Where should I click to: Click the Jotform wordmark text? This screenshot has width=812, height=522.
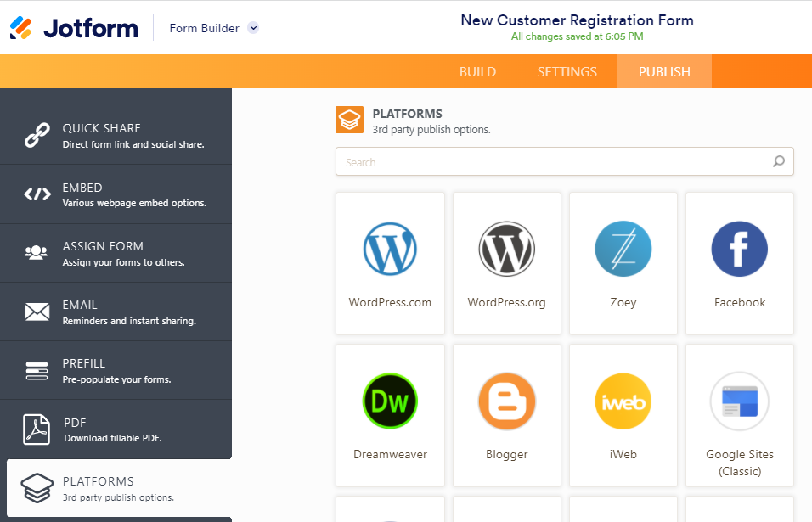(91, 29)
